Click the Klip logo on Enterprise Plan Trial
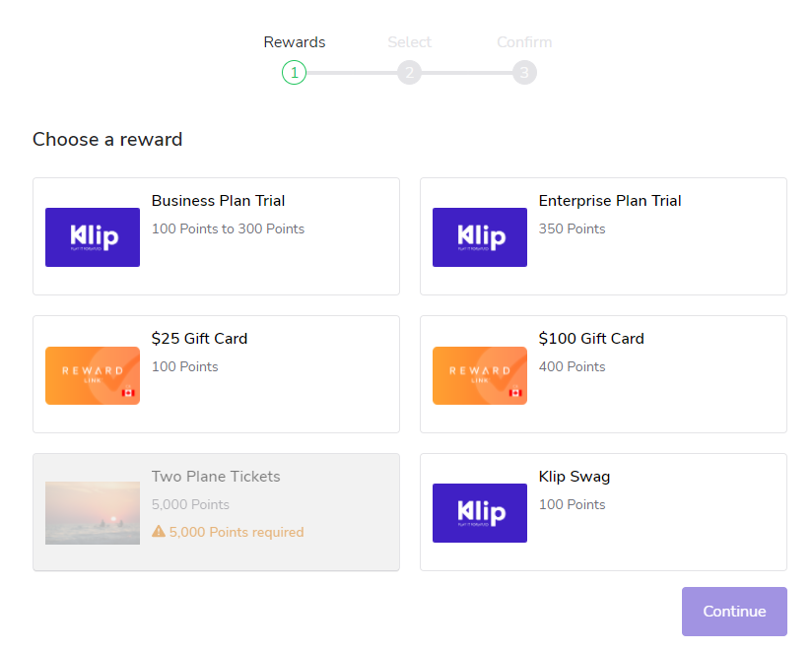The image size is (812, 650). coord(480,237)
